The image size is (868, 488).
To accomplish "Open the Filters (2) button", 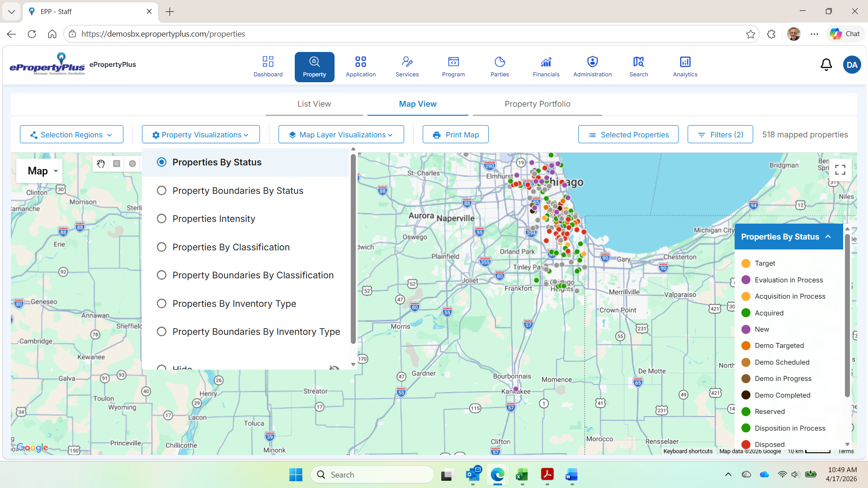I will pos(720,135).
